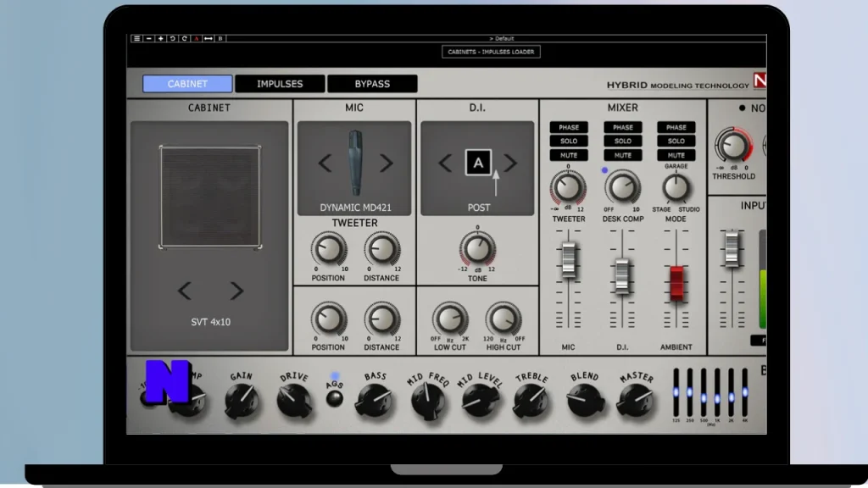The image size is (868, 488).
Task: Click the 'DYNAMIC MD421' mic label
Action: (355, 208)
